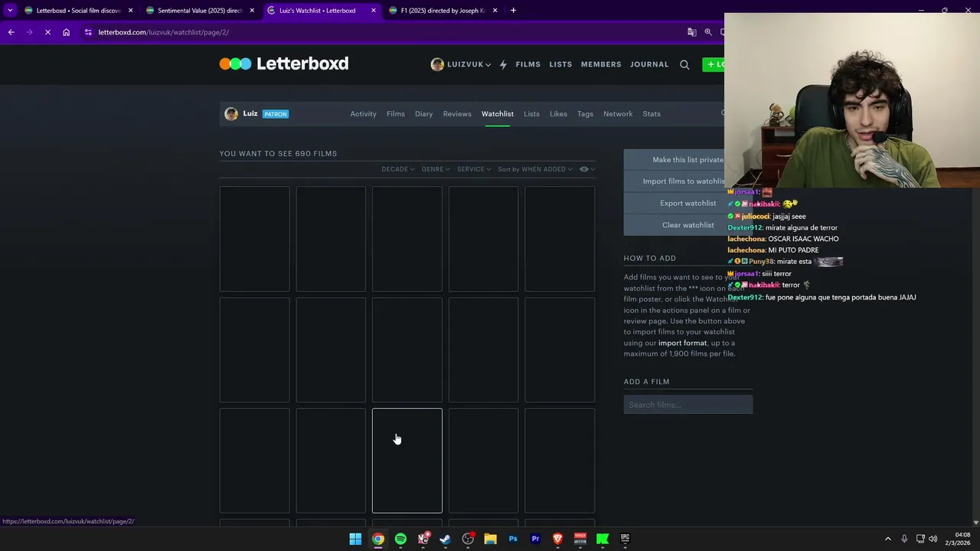Open File Explorer from the taskbar

point(490,539)
